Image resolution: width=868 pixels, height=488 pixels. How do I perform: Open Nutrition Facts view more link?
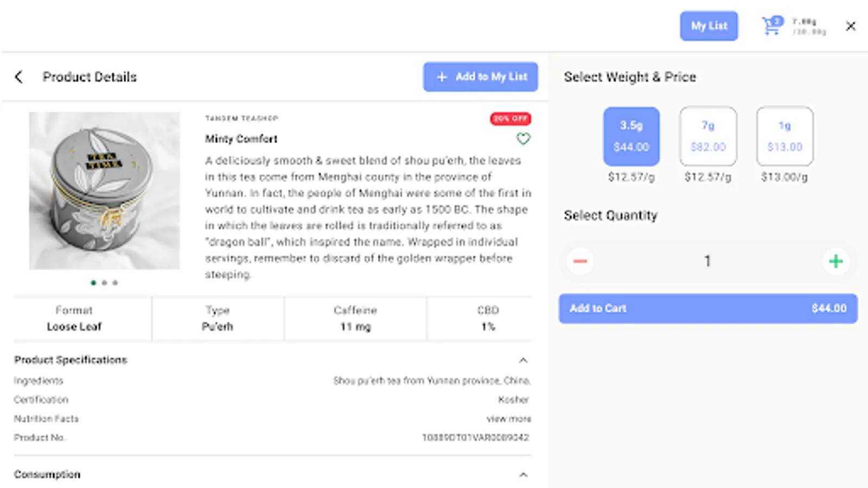(x=508, y=419)
